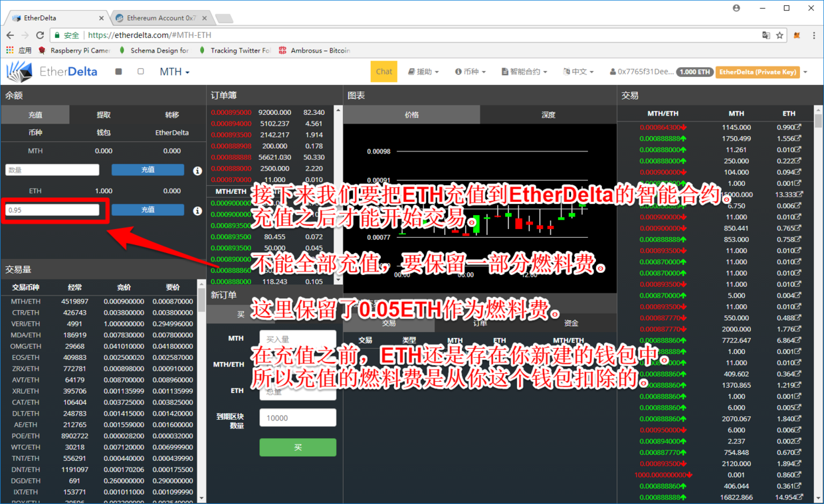Select the EOS/ETH market row

click(100, 357)
